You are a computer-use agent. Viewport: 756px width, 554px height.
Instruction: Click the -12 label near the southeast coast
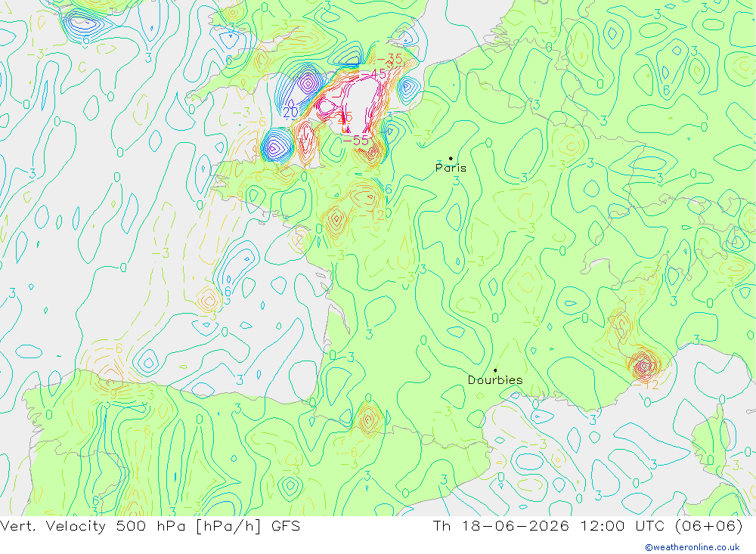point(645,385)
